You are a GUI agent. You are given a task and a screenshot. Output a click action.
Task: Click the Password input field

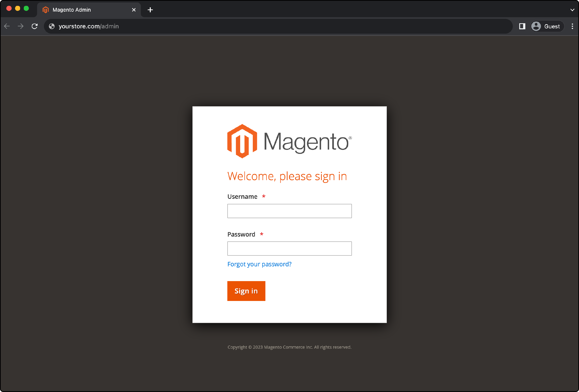289,248
